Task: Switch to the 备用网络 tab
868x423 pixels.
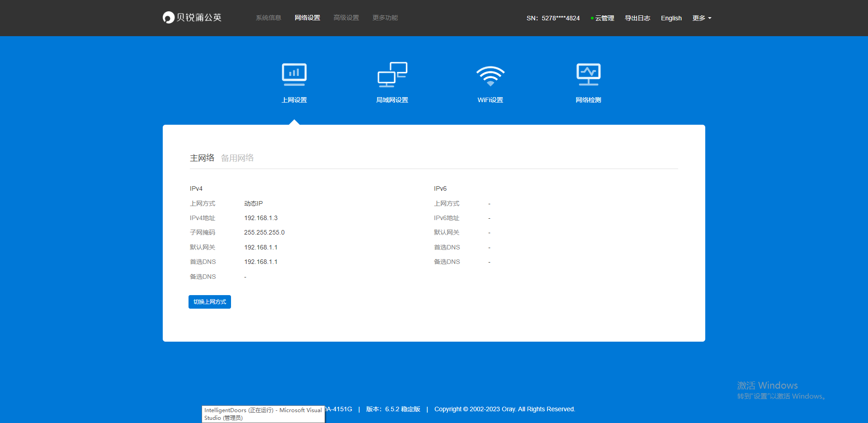Action: tap(237, 158)
